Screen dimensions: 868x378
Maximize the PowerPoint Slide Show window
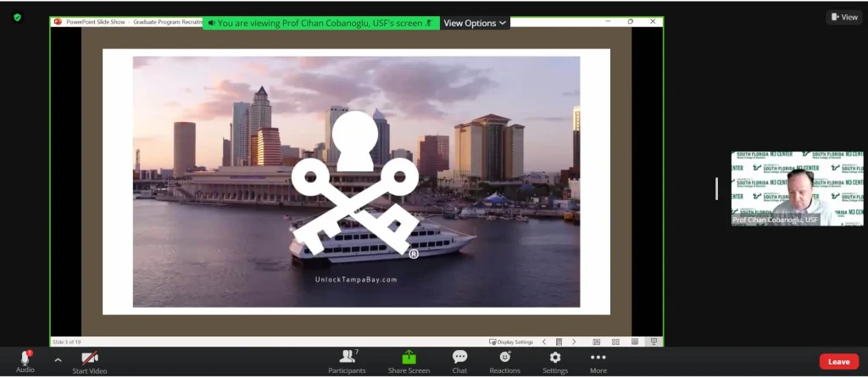(x=631, y=21)
